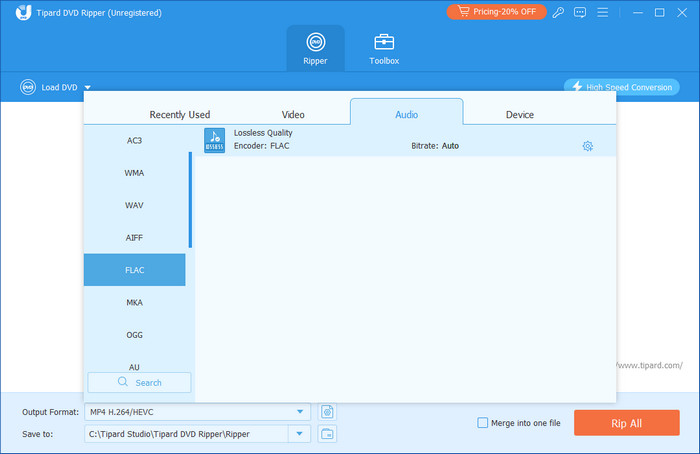Open the hamburger menu icon
This screenshot has width=700, height=454.
(603, 12)
